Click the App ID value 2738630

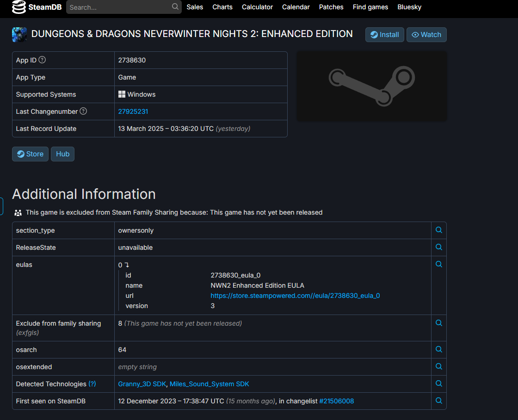coord(132,60)
